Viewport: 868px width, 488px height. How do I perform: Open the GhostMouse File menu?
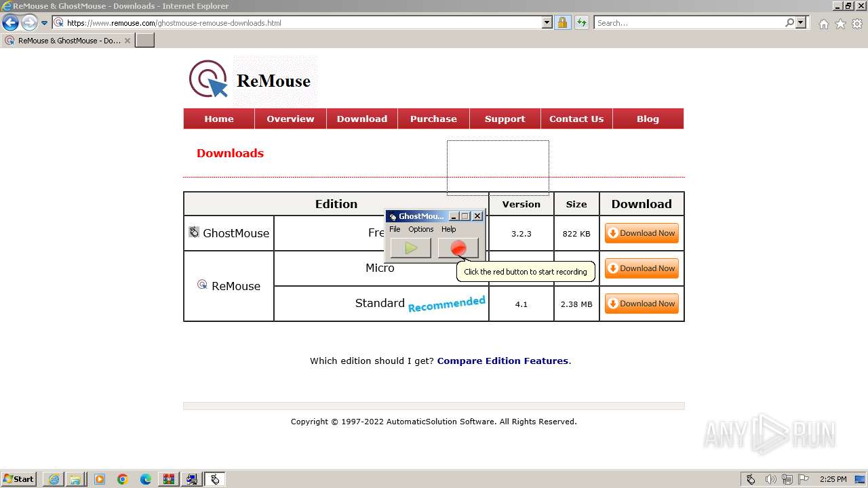(395, 229)
